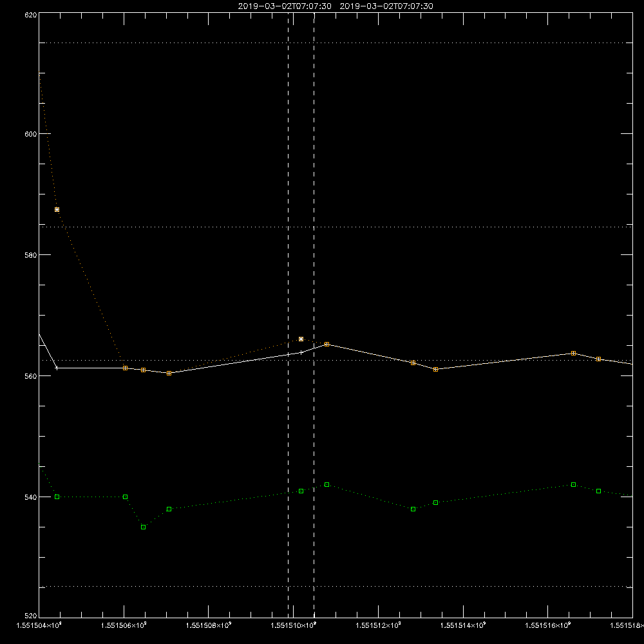Pick the last green marker at 541
Image resolution: width=644 pixels, height=644 pixels.
click(598, 491)
